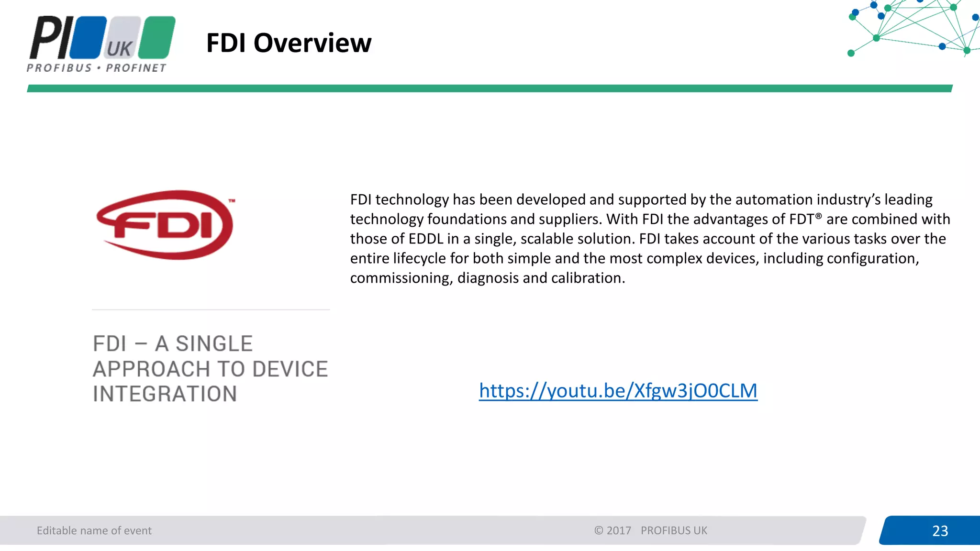Click the 'Editable name of event' footer text

pyautogui.click(x=94, y=530)
